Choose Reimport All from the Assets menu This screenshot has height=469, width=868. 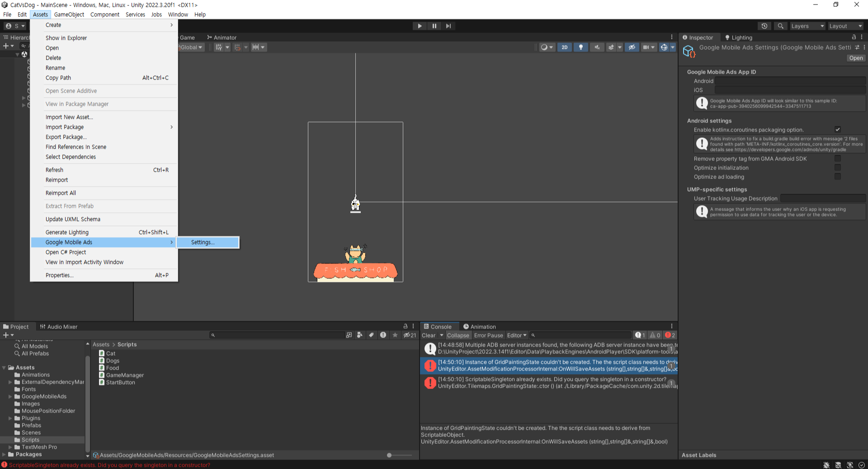coord(61,193)
